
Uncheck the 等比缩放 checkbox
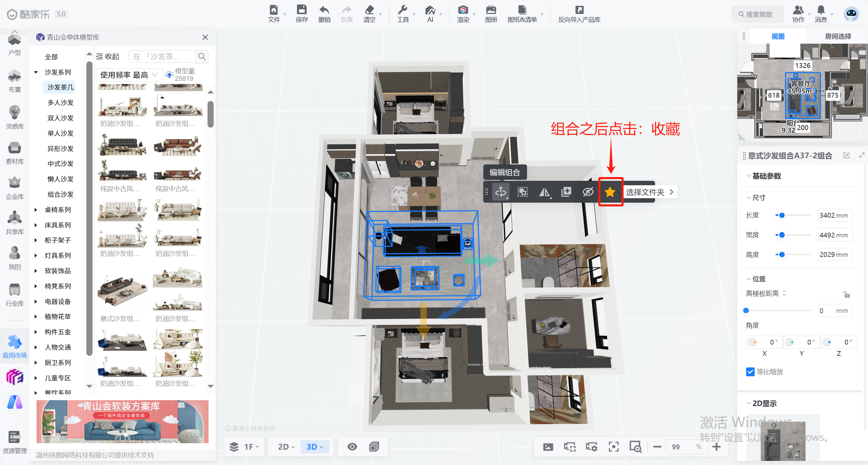[750, 372]
